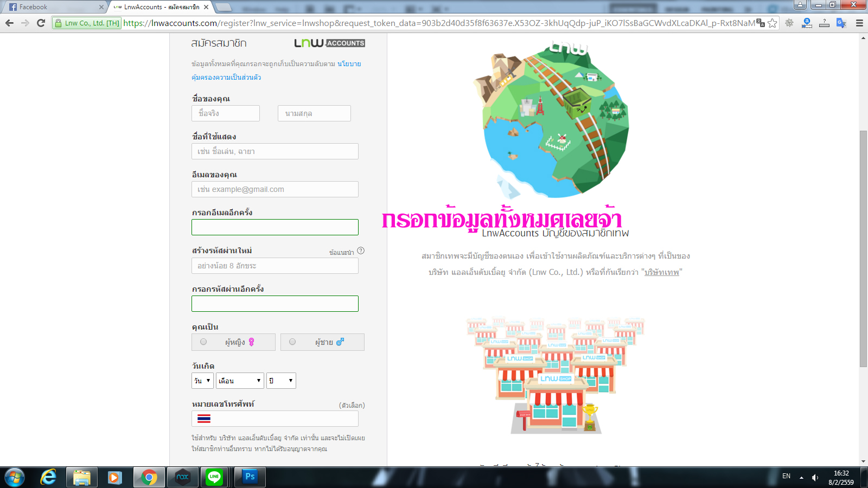
Task: Close the LnwAccounts tab
Action: click(x=206, y=7)
